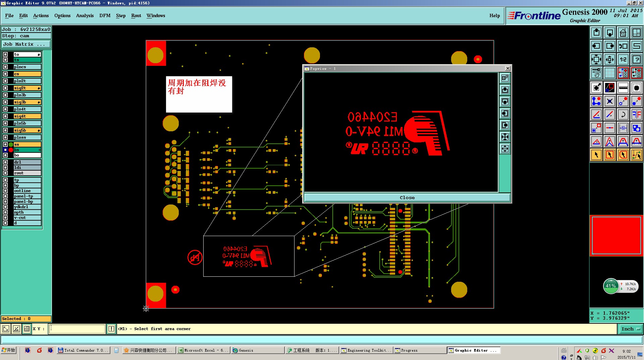The height and width of the screenshot is (360, 644).
Task: Select the net select arrow tool
Action: coord(637,155)
